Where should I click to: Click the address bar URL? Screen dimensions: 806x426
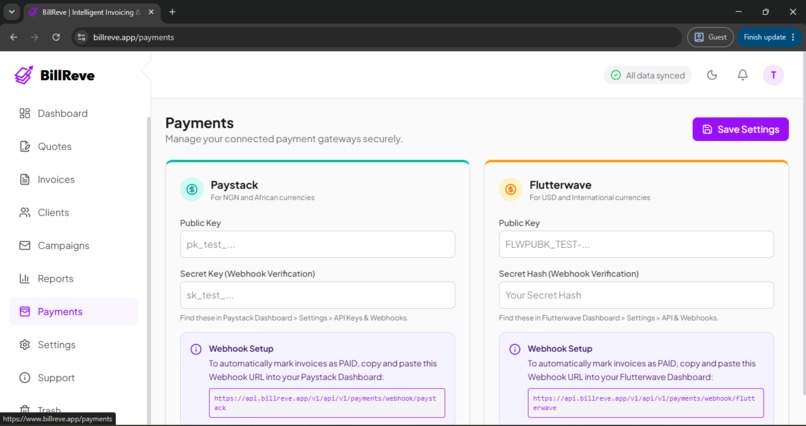pos(134,37)
